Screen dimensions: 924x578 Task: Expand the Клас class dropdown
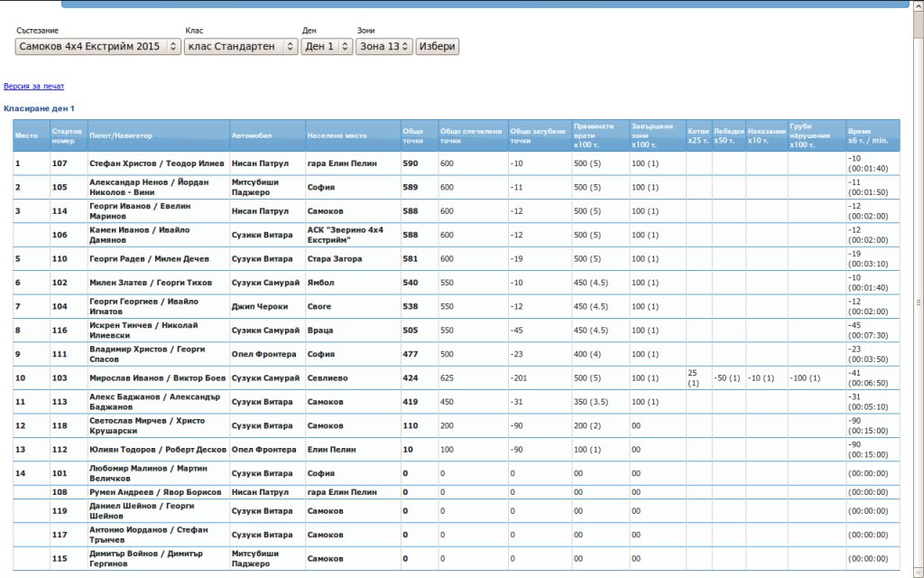(x=240, y=46)
